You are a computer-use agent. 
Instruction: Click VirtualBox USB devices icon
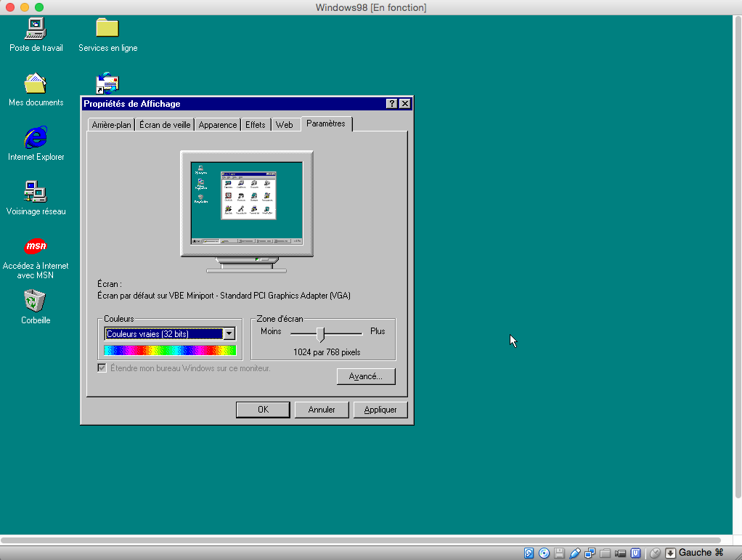click(574, 553)
